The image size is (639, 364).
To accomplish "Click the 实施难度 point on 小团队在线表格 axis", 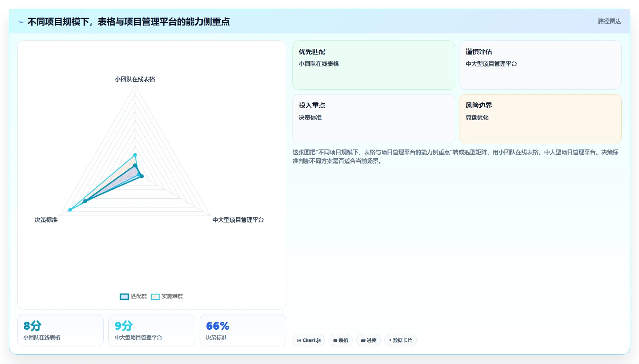I will coord(135,155).
